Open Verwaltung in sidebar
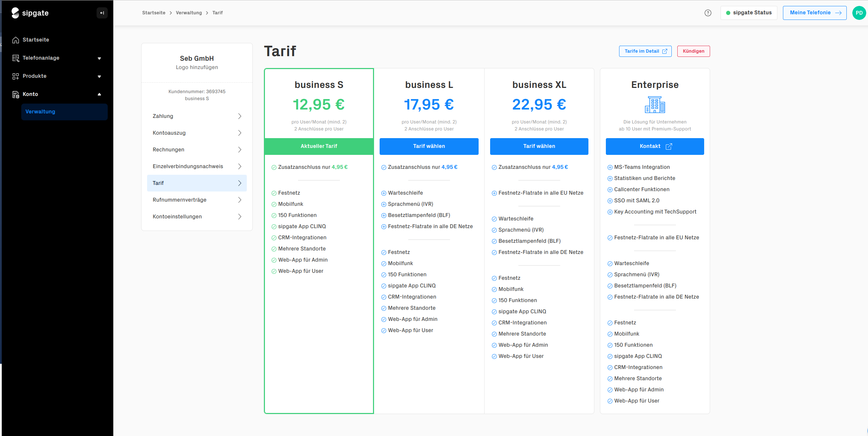 pyautogui.click(x=64, y=112)
